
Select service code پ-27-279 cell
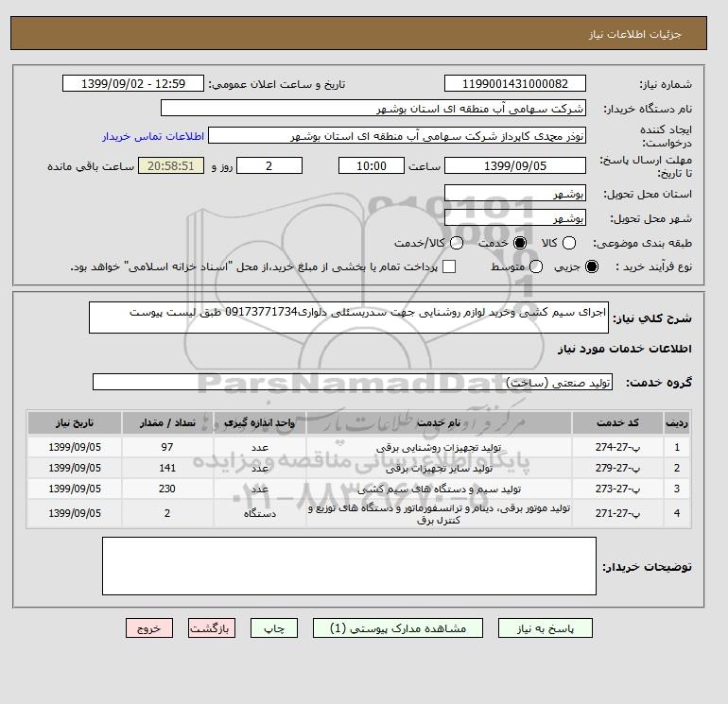(x=617, y=468)
